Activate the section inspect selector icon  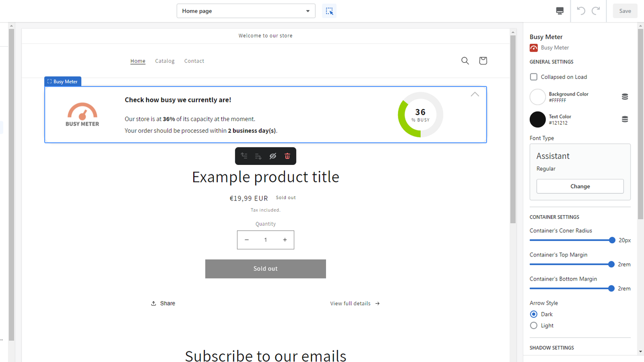[329, 11]
